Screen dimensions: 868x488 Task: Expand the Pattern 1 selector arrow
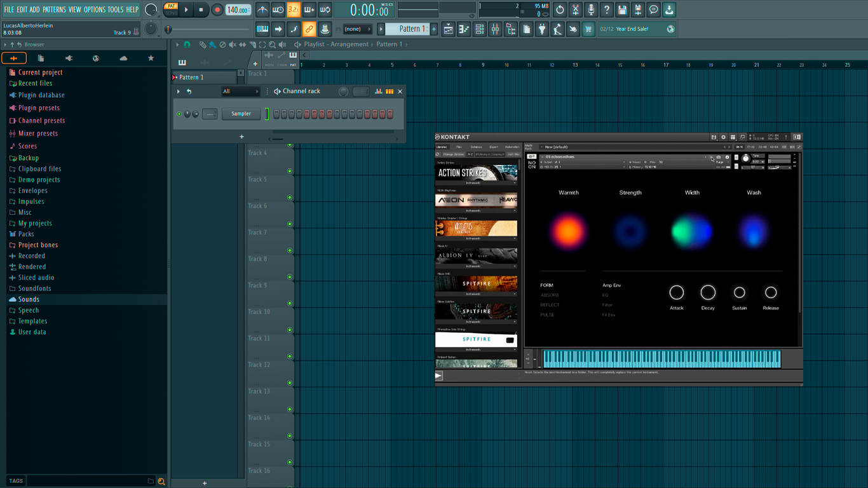coord(381,29)
